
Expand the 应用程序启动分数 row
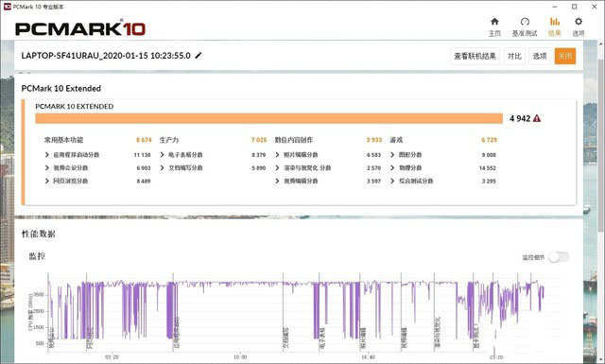47,155
